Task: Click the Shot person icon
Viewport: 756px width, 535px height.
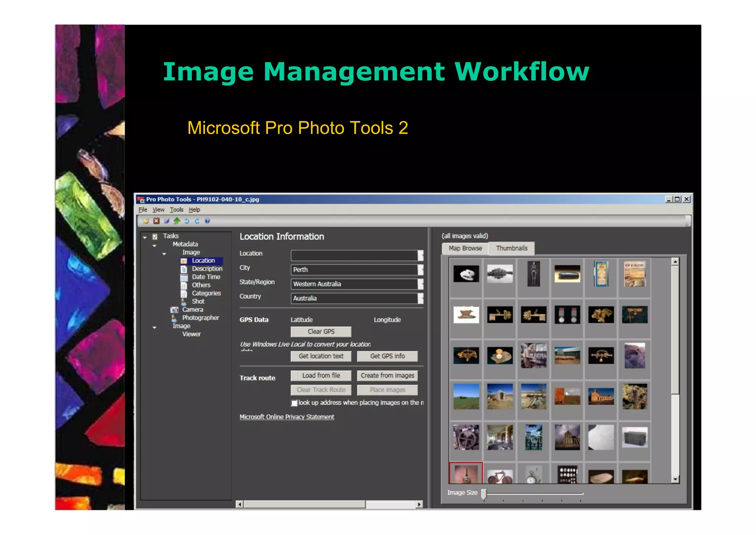Action: coord(183,302)
